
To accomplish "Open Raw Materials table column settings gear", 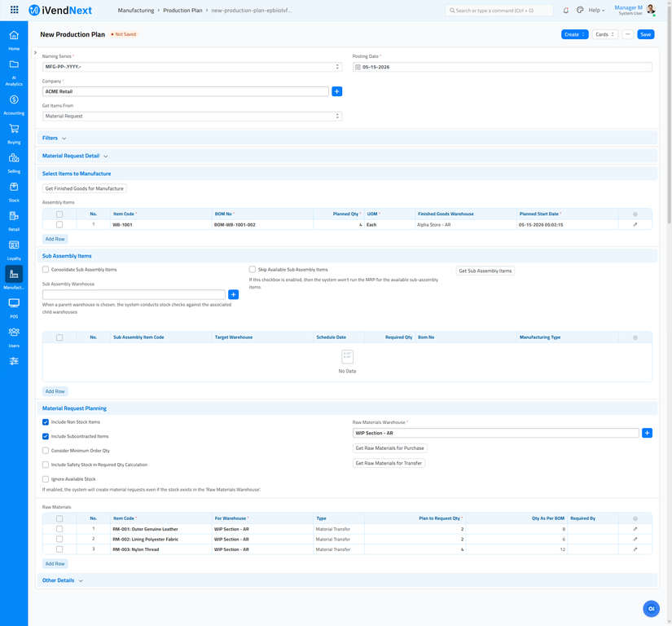I will point(635,518).
